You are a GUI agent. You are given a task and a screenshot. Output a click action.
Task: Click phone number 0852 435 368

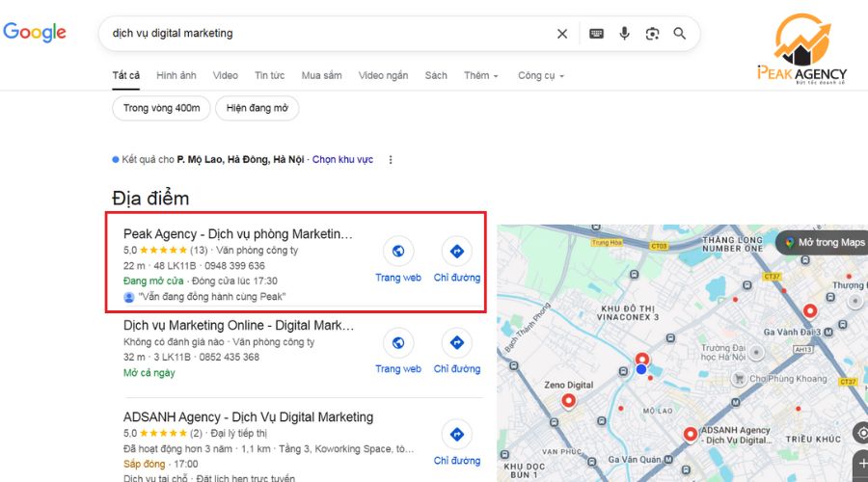pyautogui.click(x=230, y=357)
